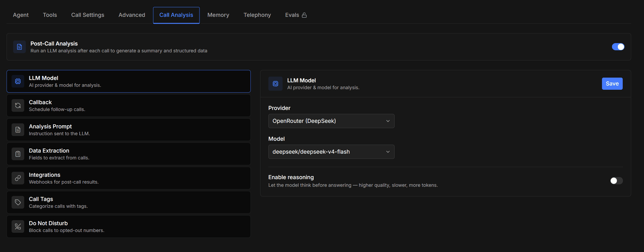Save the LLM Model settings
The height and width of the screenshot is (252, 644).
(612, 84)
